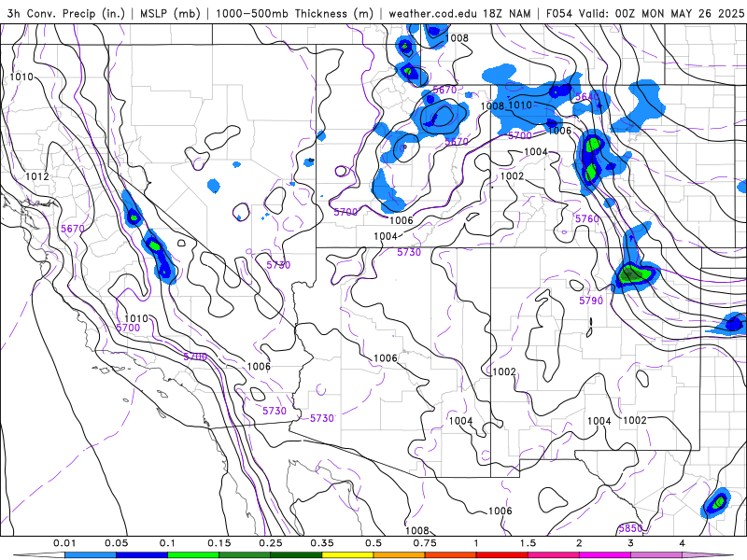This screenshot has height=560, width=747.
Task: Click the medium green 0.15–0.25 legend swatch
Action: tap(245, 555)
